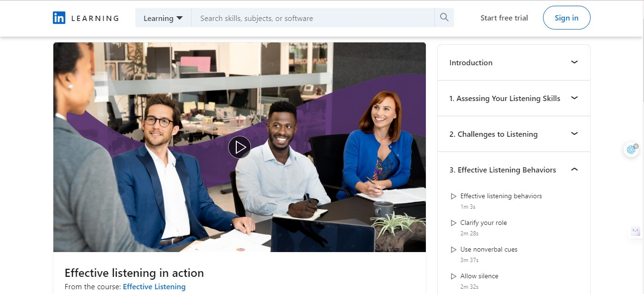Click the search magnifier icon

coord(444,18)
